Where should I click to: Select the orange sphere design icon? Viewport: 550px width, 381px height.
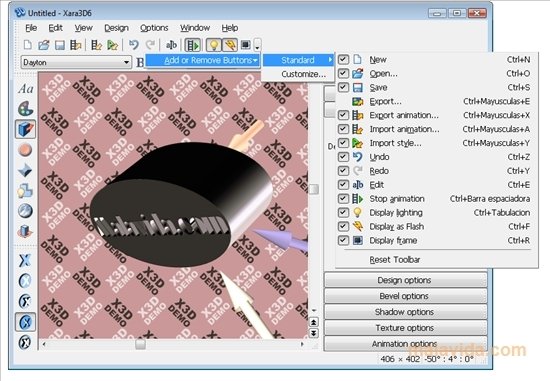click(25, 150)
